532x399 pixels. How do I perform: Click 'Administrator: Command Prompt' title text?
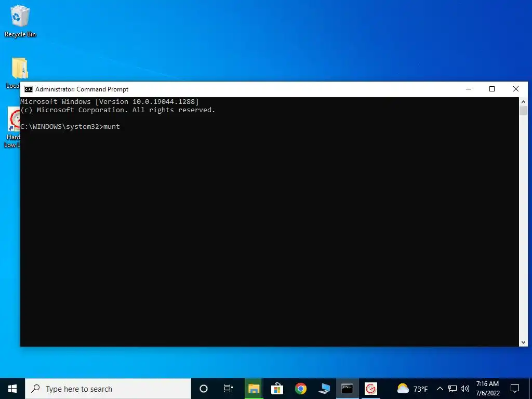click(x=82, y=89)
